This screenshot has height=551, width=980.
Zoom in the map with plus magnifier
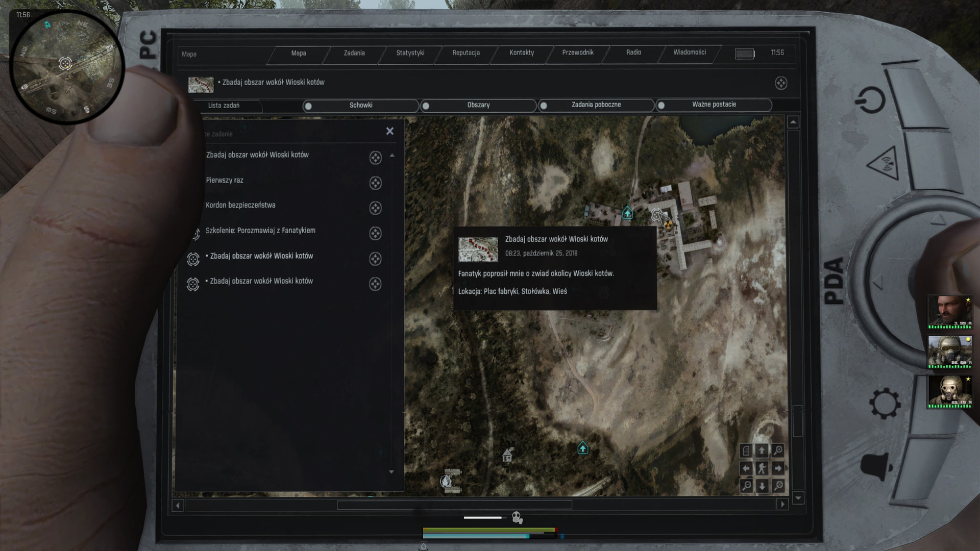(778, 450)
